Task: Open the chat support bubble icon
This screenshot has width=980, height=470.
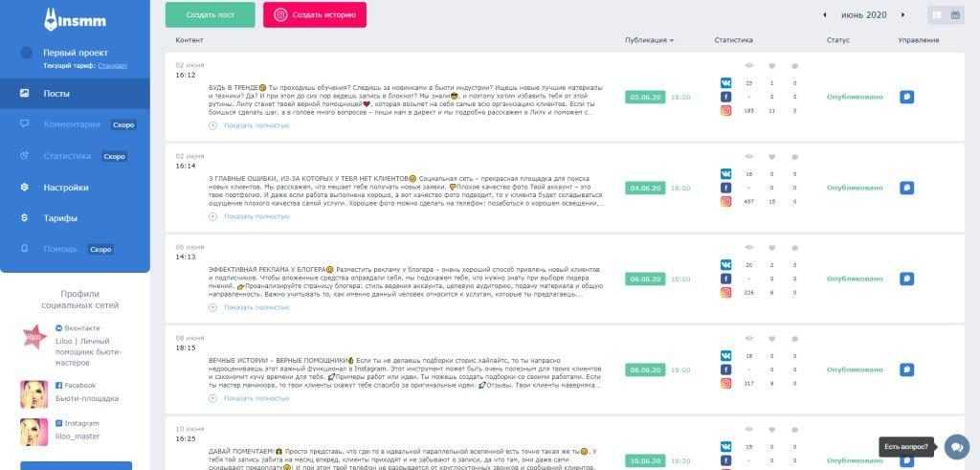Action: tap(956, 446)
